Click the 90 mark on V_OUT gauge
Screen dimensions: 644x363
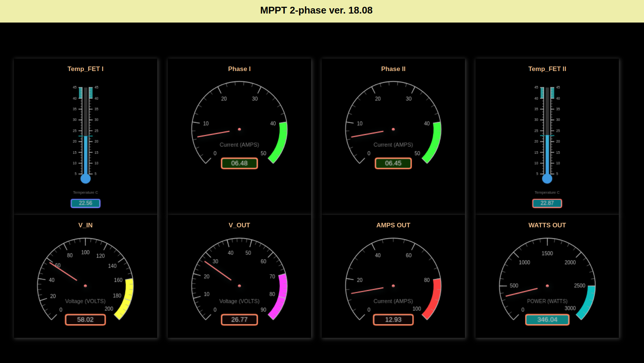click(263, 310)
